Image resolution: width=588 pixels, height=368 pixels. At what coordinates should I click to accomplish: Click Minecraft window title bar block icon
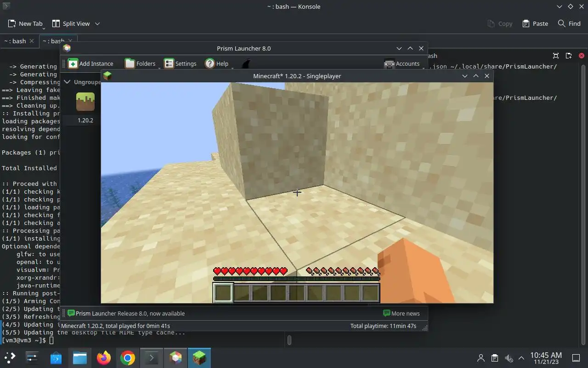point(107,76)
